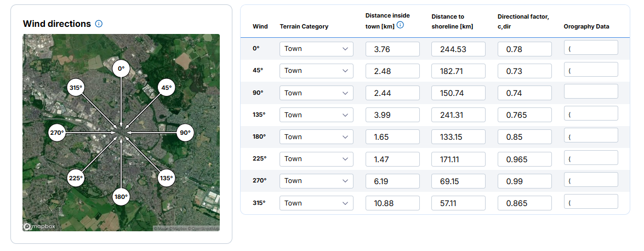Select the 45° marker on map
Screen dimensions: 644x251
coord(166,88)
